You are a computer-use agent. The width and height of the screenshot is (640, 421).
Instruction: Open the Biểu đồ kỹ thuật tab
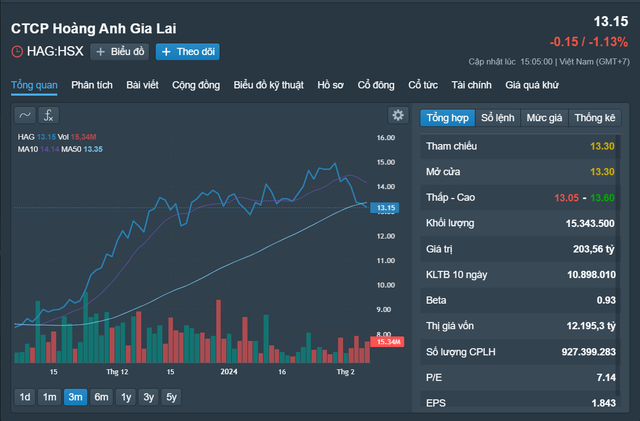click(x=270, y=86)
